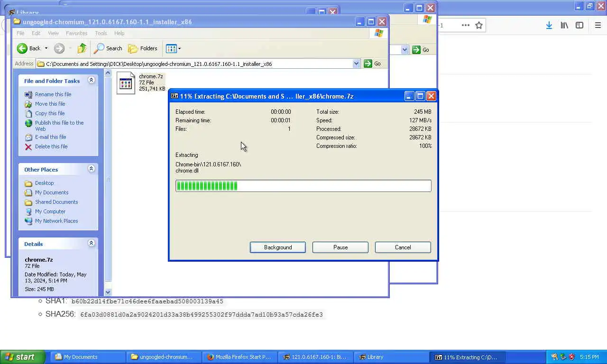Switch to Mozilla Firefox Start Page taskbar button
This screenshot has width=607, height=364.
239,357
